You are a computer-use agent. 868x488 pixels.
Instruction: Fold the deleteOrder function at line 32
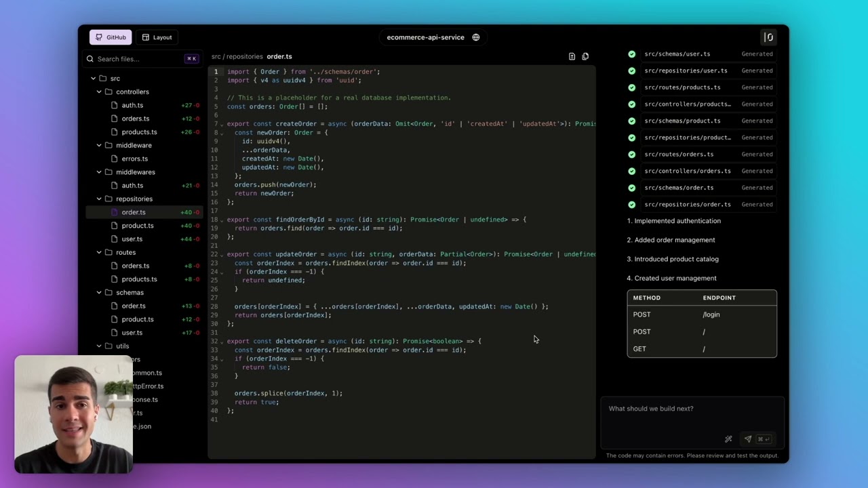(222, 342)
